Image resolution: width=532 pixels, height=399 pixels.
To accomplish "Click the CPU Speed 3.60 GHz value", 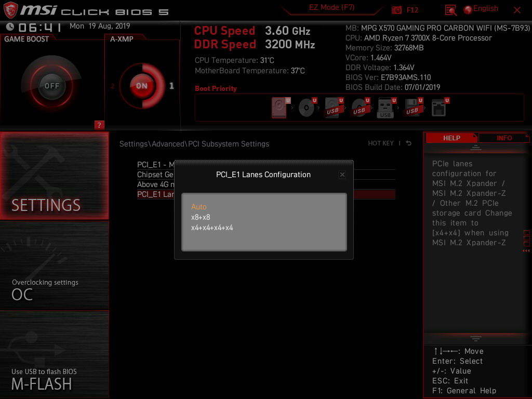I will [288, 31].
